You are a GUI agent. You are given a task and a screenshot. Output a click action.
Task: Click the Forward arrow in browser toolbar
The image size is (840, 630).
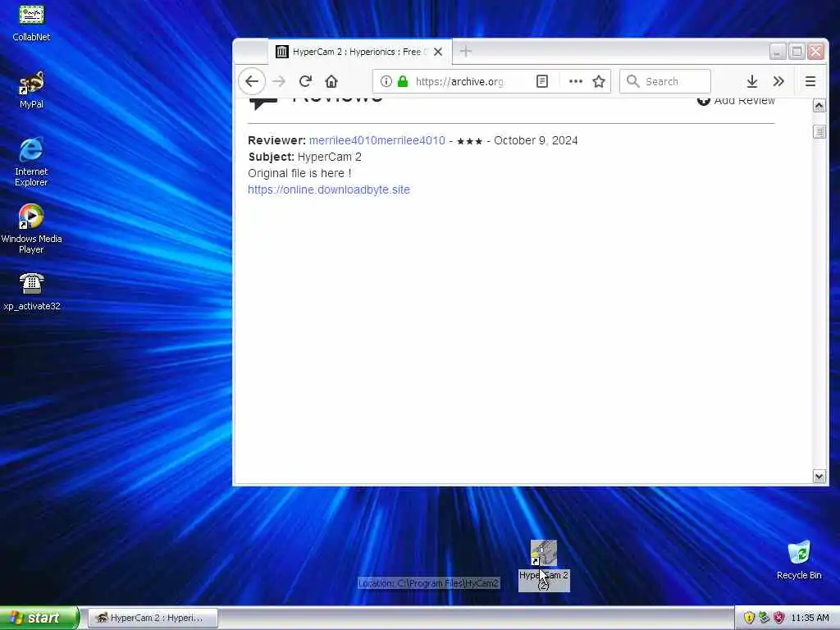tap(279, 81)
